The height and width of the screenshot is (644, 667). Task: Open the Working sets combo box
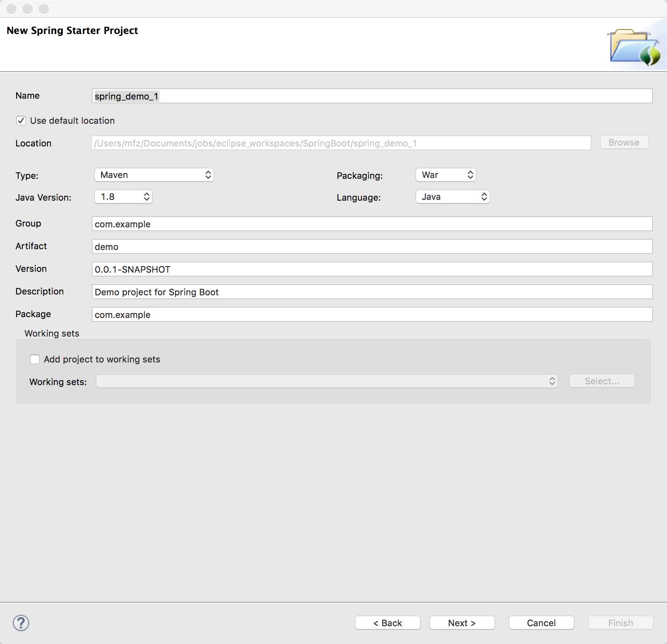pos(327,381)
